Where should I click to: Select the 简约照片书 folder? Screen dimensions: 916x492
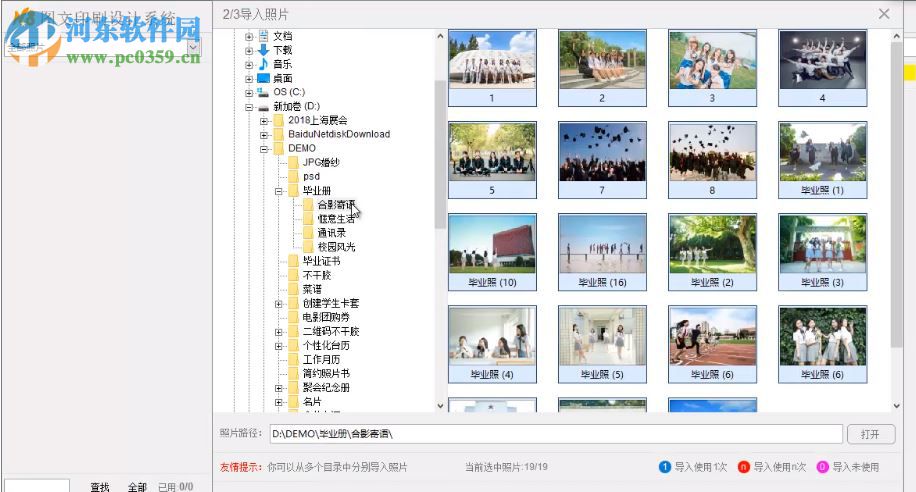(x=326, y=373)
